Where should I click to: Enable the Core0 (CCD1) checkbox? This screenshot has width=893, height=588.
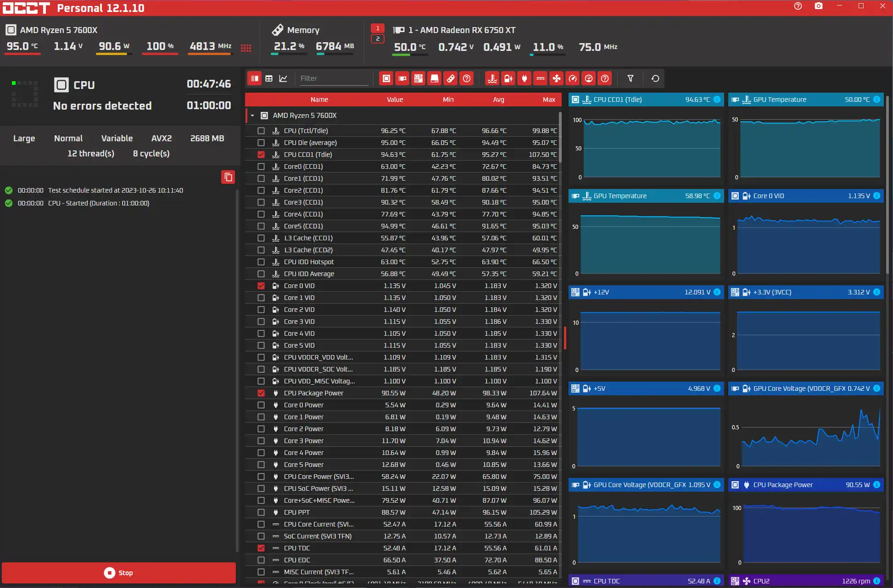(x=261, y=166)
